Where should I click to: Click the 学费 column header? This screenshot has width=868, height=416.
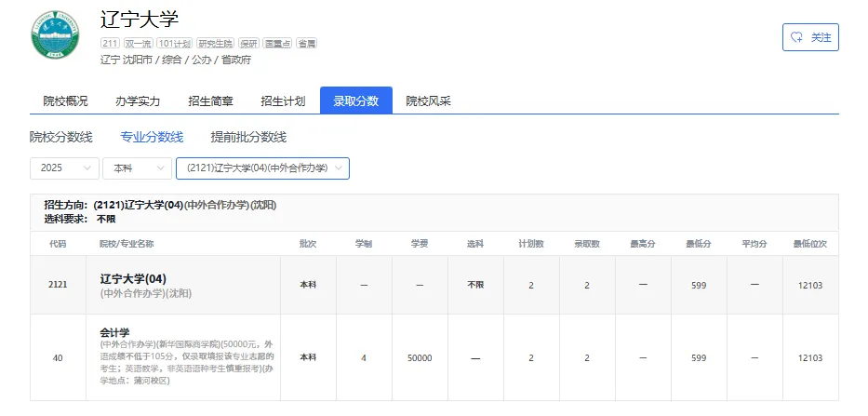click(420, 244)
